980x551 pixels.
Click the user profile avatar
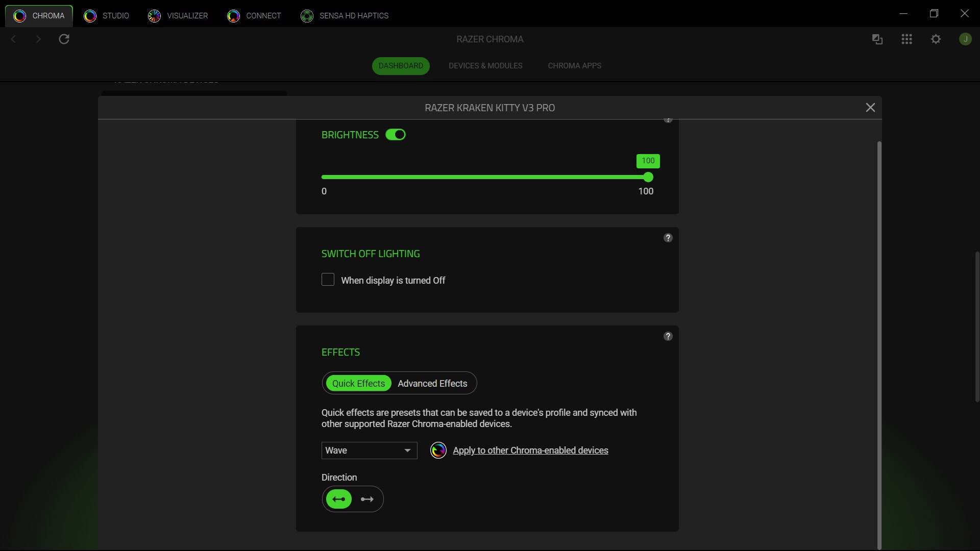pyautogui.click(x=966, y=39)
